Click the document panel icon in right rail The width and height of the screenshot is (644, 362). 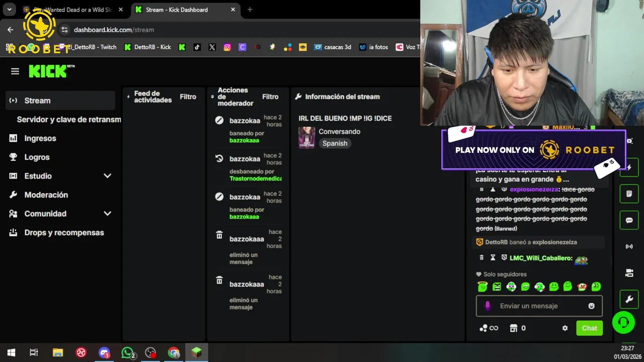coord(629,194)
